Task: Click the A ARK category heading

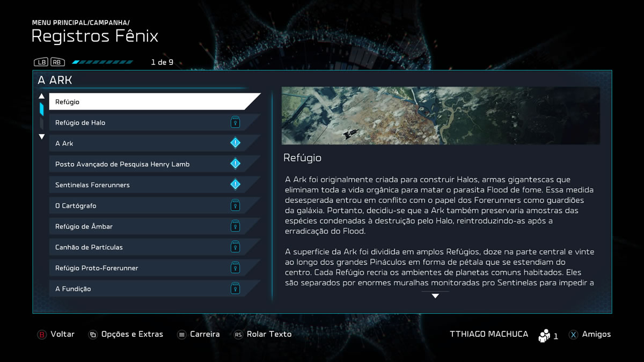Action: tap(55, 80)
